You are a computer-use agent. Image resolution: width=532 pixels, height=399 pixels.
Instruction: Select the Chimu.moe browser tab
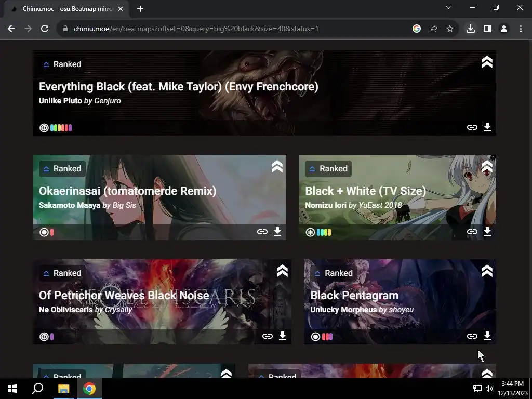click(67, 9)
